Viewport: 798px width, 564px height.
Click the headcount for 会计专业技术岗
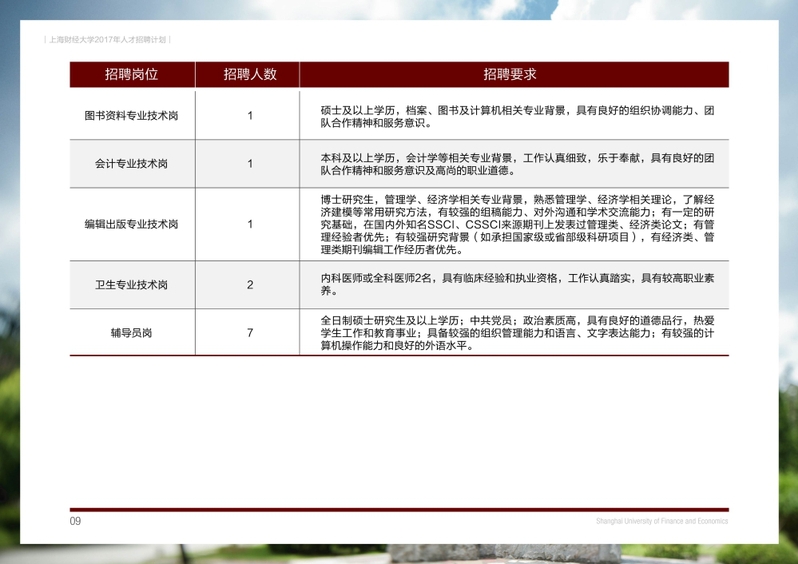(x=250, y=164)
